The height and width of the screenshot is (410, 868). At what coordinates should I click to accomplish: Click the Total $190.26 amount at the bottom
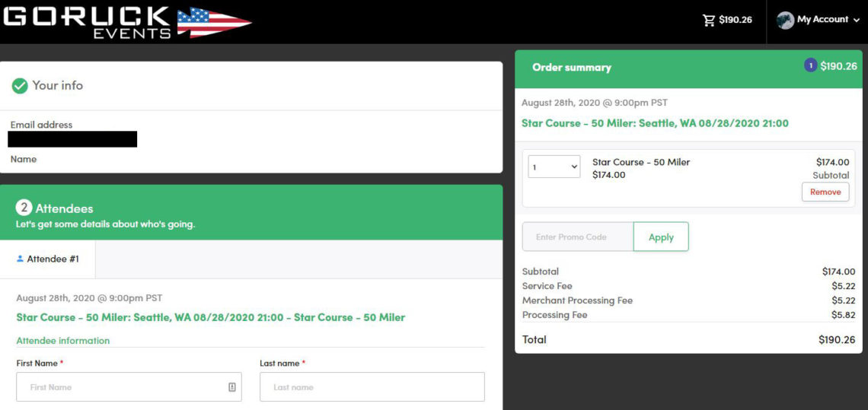[837, 340]
